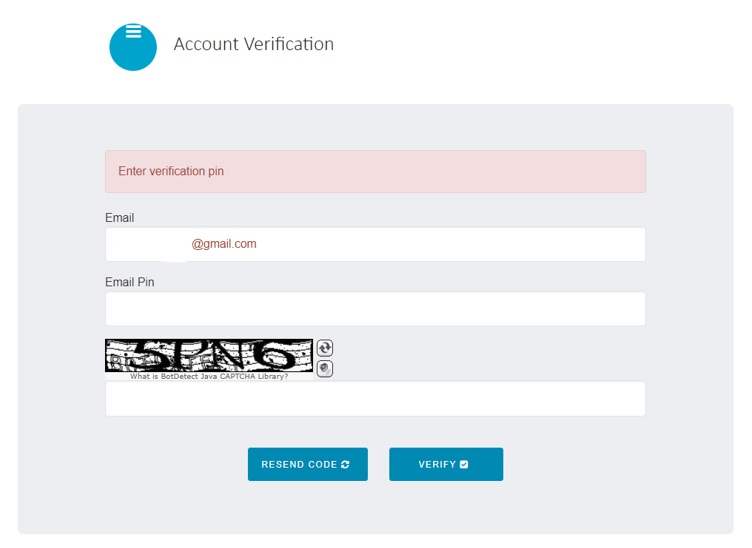This screenshot has width=752, height=548.
Task: Focus the Email Pin input box
Action: coord(375,309)
